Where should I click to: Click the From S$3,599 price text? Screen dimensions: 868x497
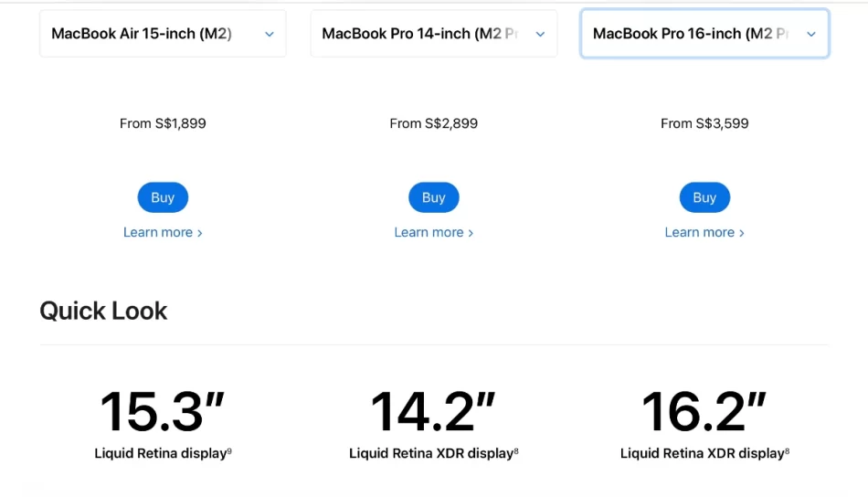point(704,123)
